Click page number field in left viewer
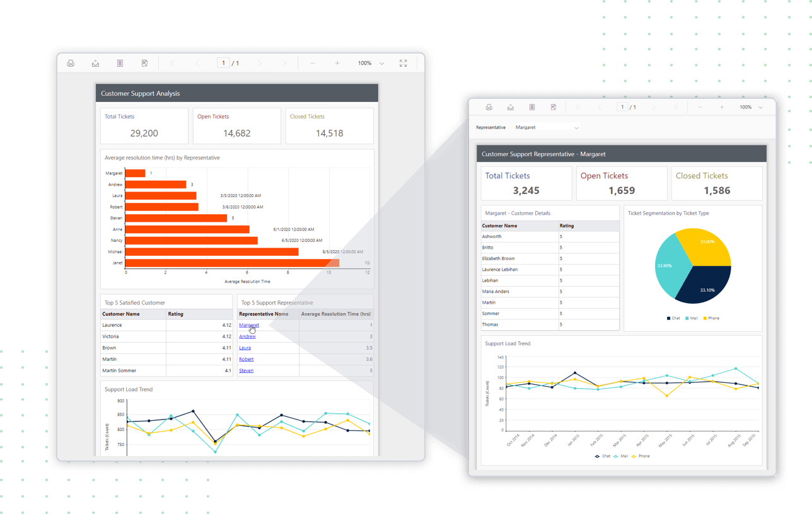The width and height of the screenshot is (812, 514). tap(223, 63)
